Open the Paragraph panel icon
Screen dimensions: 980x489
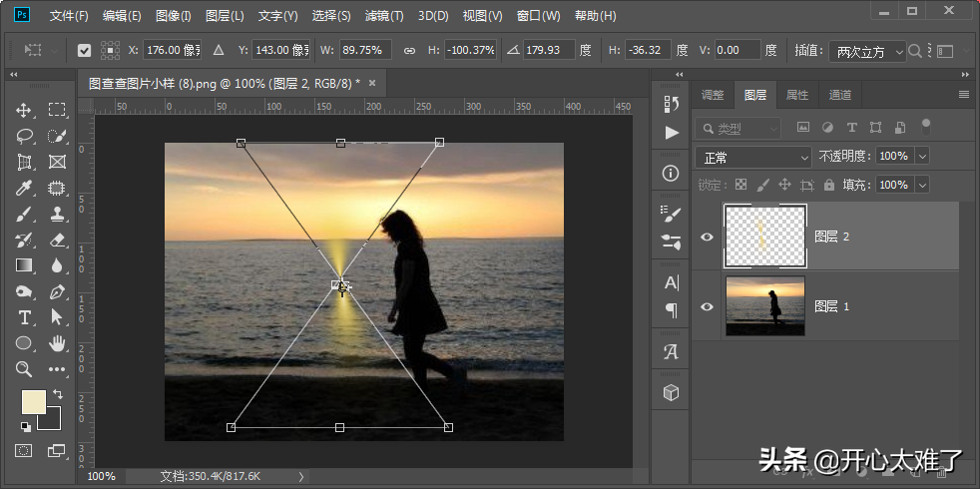coord(671,309)
